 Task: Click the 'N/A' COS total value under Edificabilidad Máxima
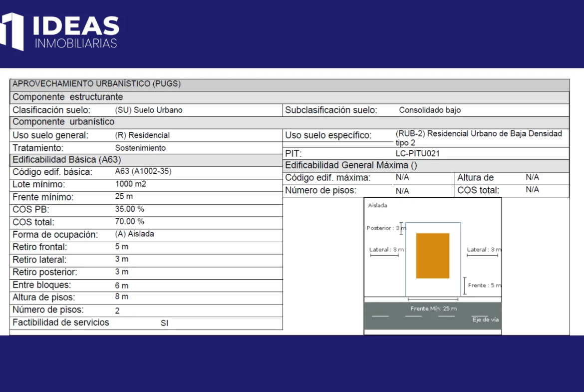coord(532,189)
